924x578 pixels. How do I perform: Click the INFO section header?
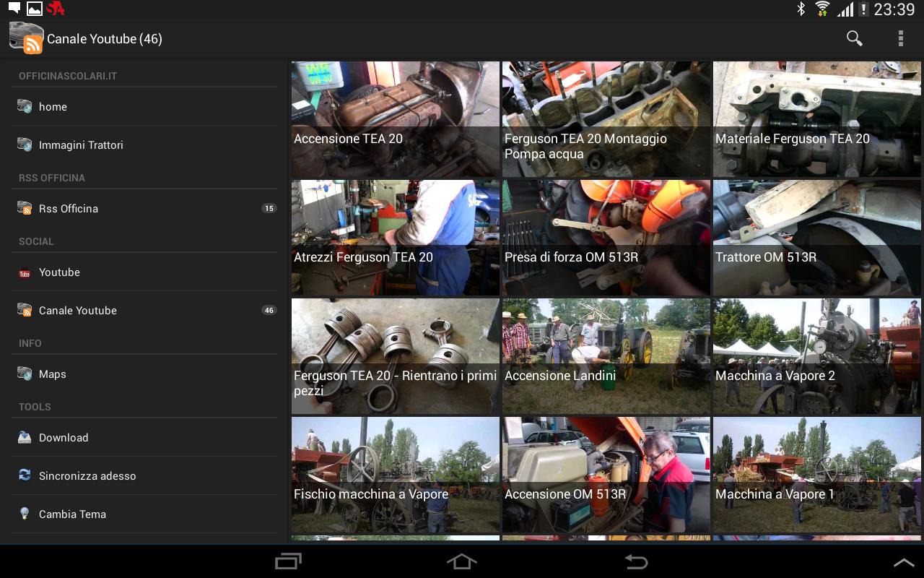coord(30,343)
